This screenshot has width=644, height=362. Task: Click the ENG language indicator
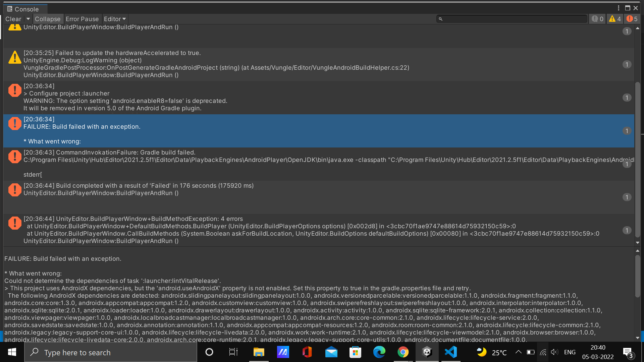570,352
